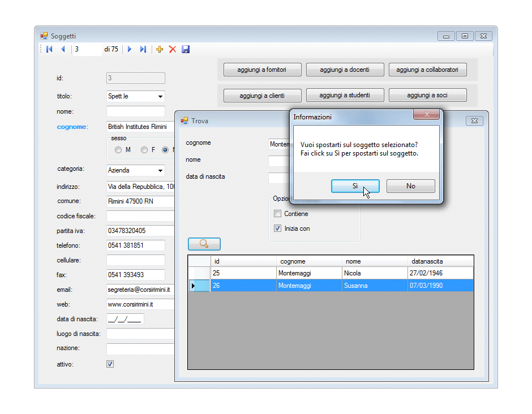Click the id 25 cell
Viewport: 532px width, 414px height.
pos(243,273)
